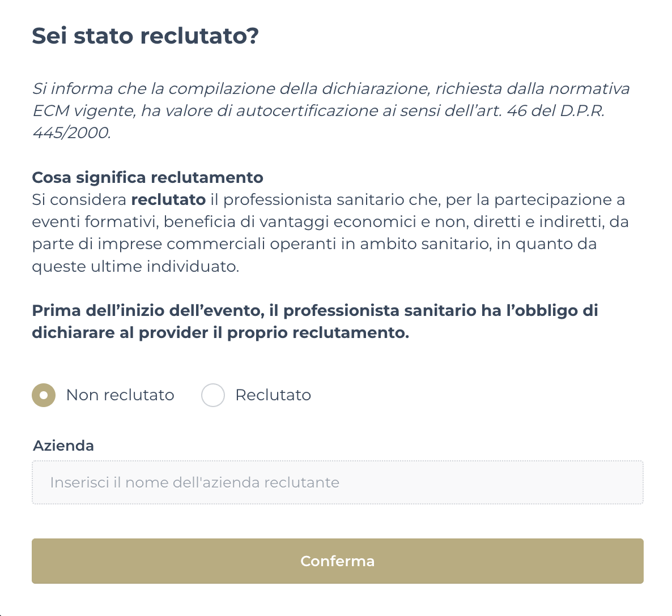The image size is (672, 616).
Task: Click the "445/2000." decree number text
Action: 71,133
